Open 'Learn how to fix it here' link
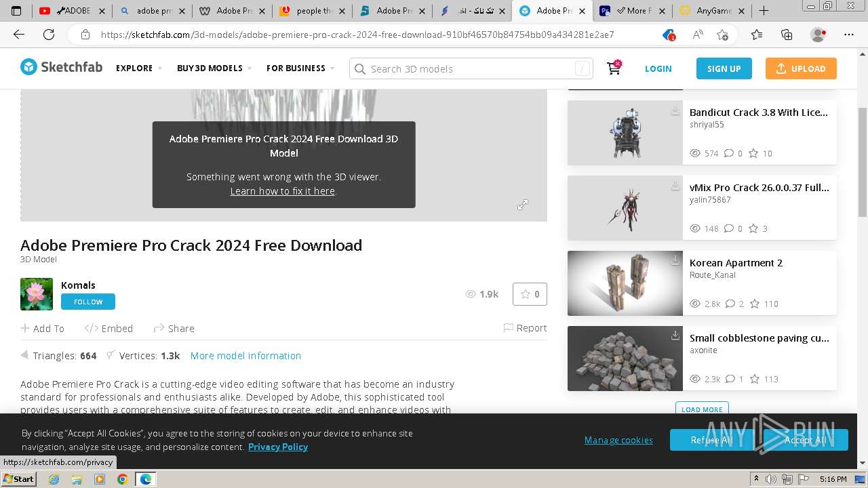This screenshot has height=488, width=868. click(282, 191)
